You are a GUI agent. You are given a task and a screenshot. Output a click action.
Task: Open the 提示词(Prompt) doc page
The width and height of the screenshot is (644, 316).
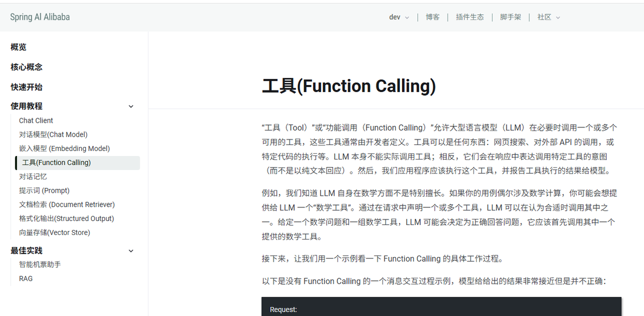[44, 191]
